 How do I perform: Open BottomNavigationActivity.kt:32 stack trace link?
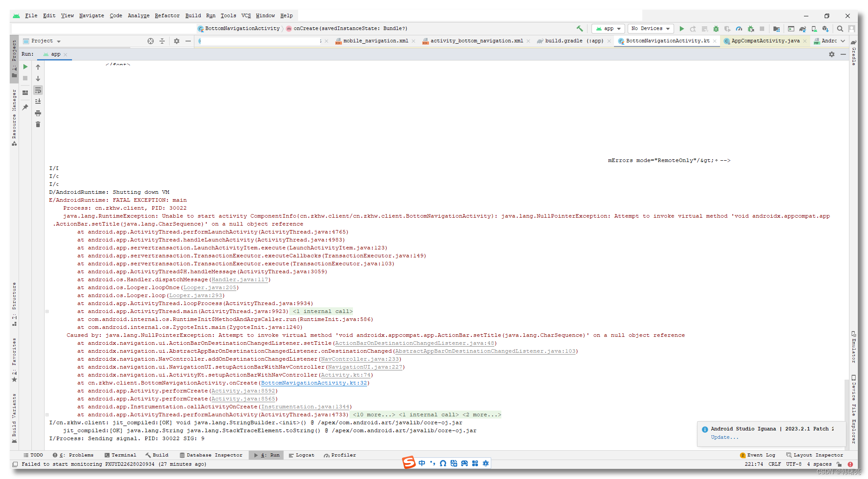click(314, 383)
